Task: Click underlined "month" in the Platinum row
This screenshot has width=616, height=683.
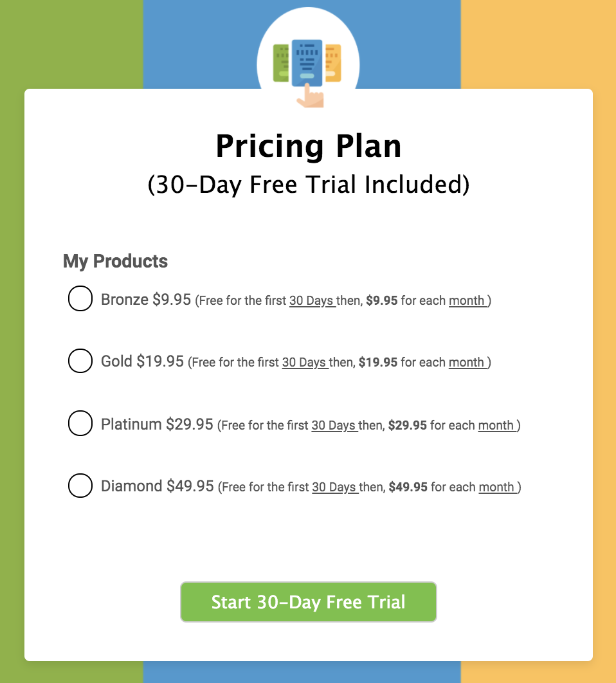Action: [x=497, y=426]
